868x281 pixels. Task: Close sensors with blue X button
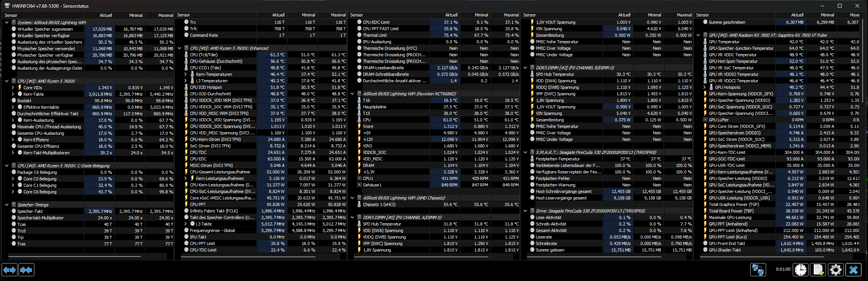click(853, 270)
